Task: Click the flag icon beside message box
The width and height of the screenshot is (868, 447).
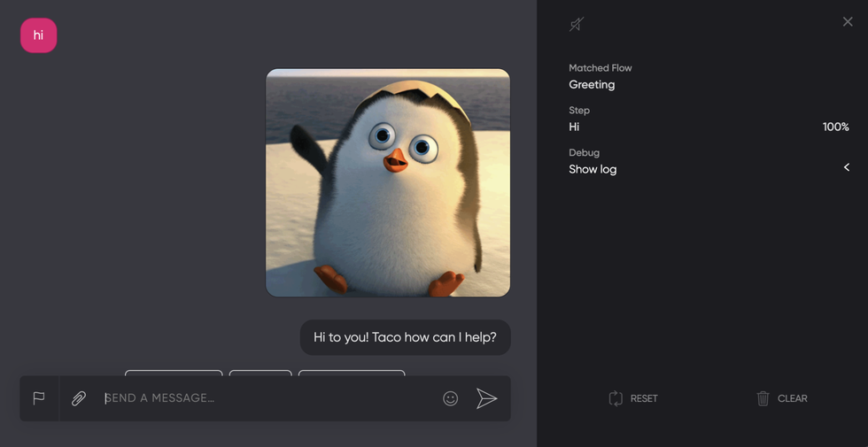Action: [39, 398]
